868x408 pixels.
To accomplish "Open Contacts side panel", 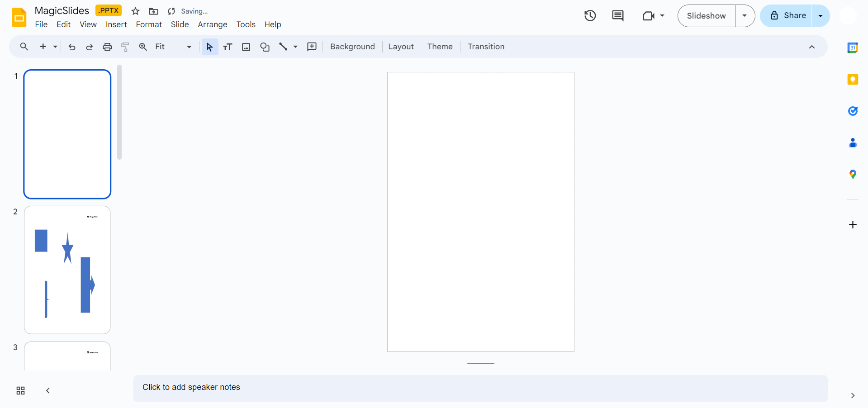I will (853, 143).
